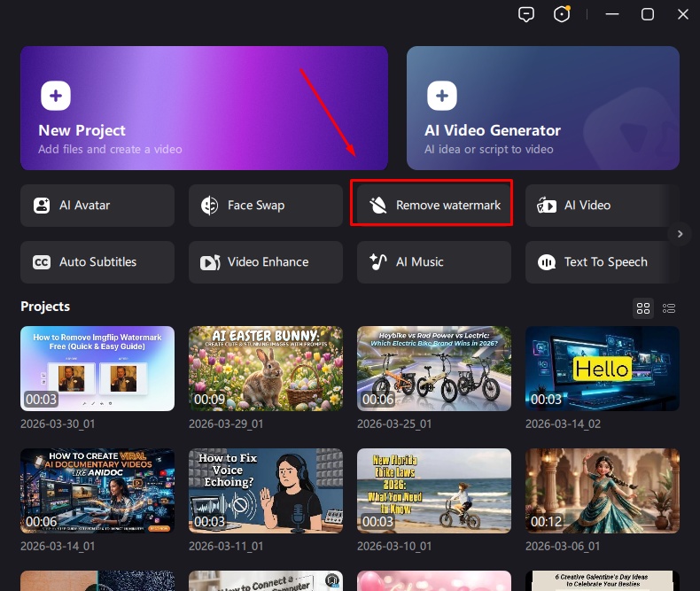Open the AI Music tool
Image resolution: width=700 pixels, height=591 pixels.
click(434, 262)
